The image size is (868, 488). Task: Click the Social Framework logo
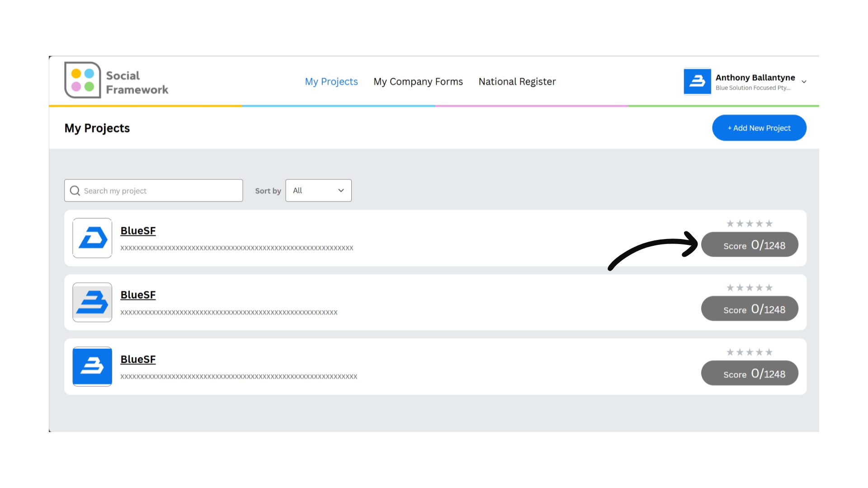[117, 80]
